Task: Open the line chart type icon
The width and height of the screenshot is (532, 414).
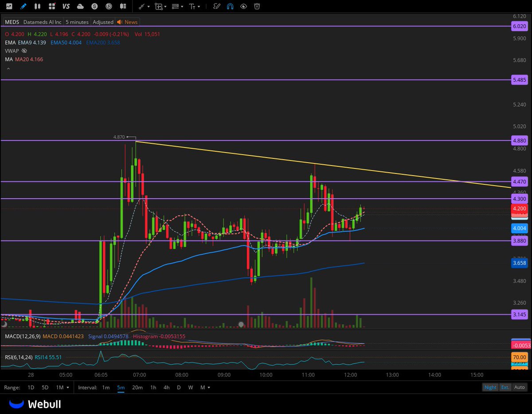Action: click(9, 6)
